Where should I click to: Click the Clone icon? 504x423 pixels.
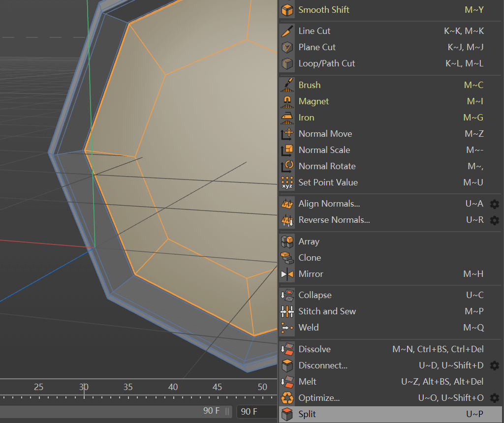click(x=287, y=258)
